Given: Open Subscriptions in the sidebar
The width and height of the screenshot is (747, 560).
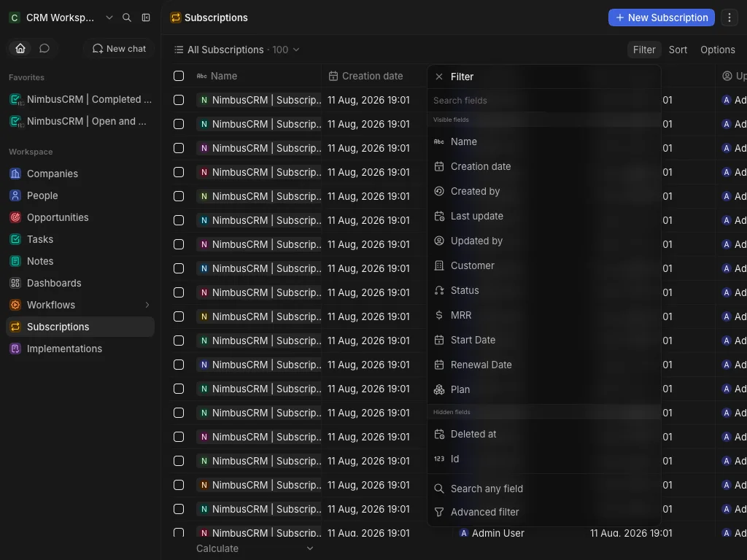Looking at the screenshot, I should [x=80, y=327].
